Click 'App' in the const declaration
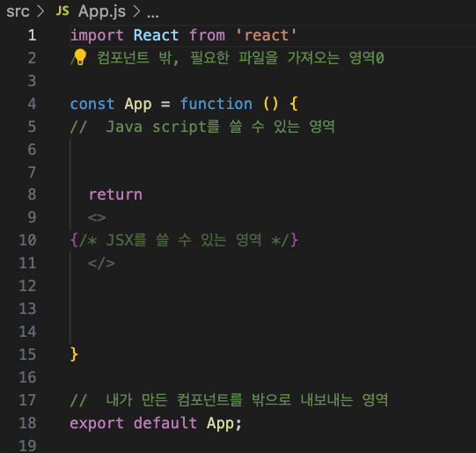476x453 pixels. [138, 105]
